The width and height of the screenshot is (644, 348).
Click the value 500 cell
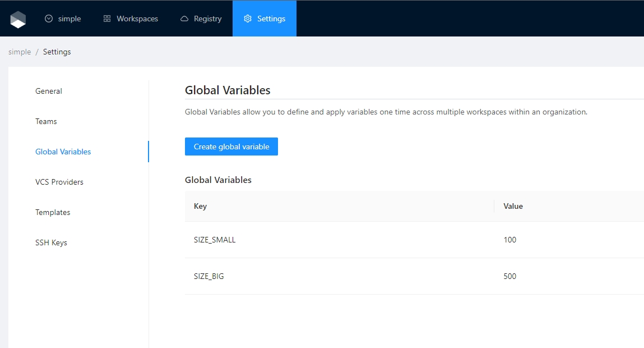pos(510,276)
